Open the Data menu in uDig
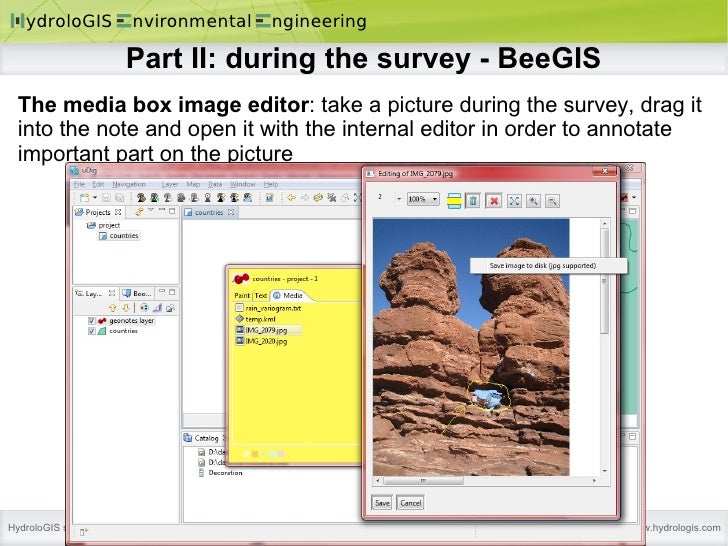Image resolution: width=728 pixels, height=546 pixels. 215,184
